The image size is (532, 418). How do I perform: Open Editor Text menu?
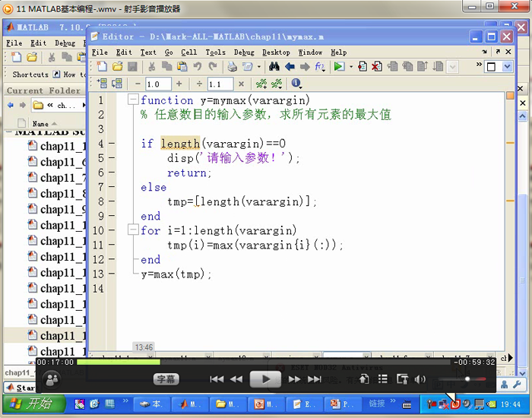148,52
